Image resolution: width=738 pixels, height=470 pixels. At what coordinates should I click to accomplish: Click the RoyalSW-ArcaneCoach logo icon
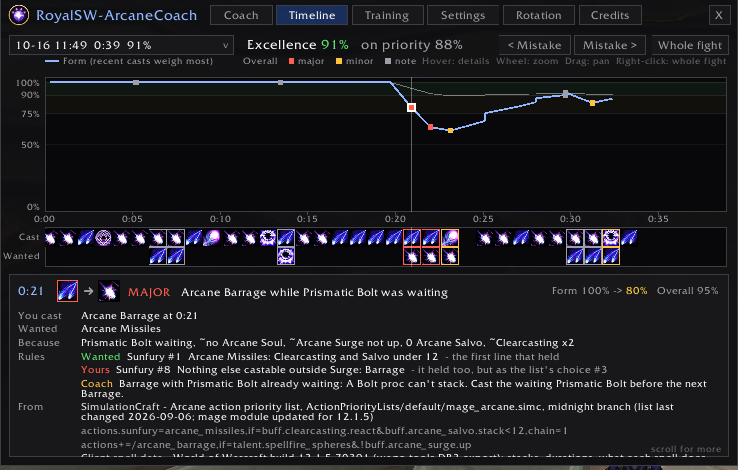(19, 15)
